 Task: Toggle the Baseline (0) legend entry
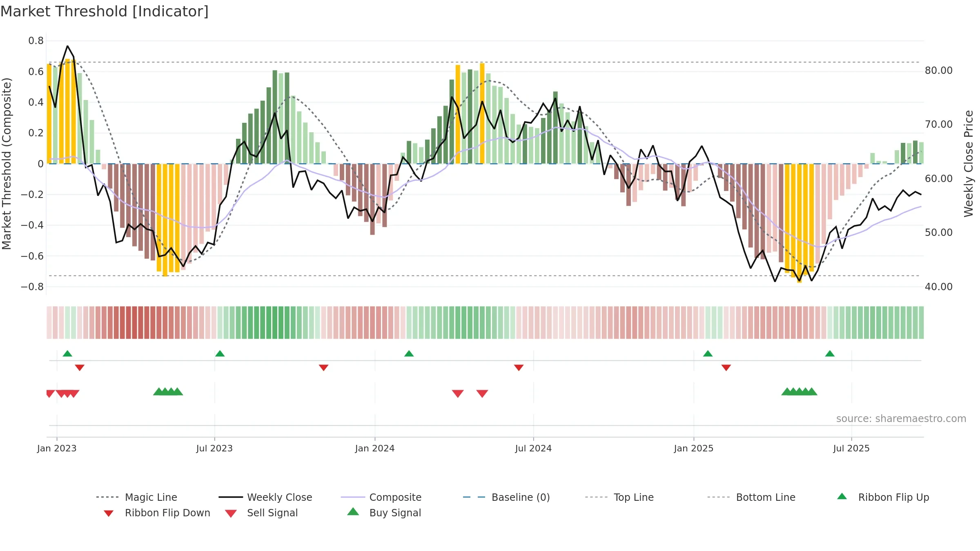pos(506,497)
